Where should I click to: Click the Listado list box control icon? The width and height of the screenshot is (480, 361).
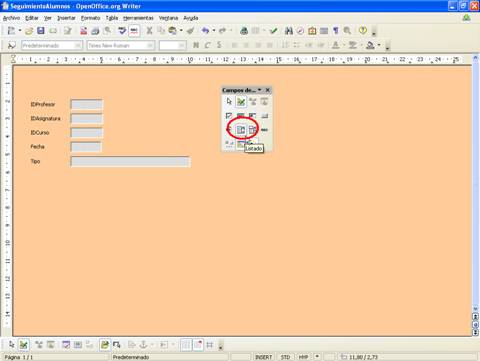[240, 130]
